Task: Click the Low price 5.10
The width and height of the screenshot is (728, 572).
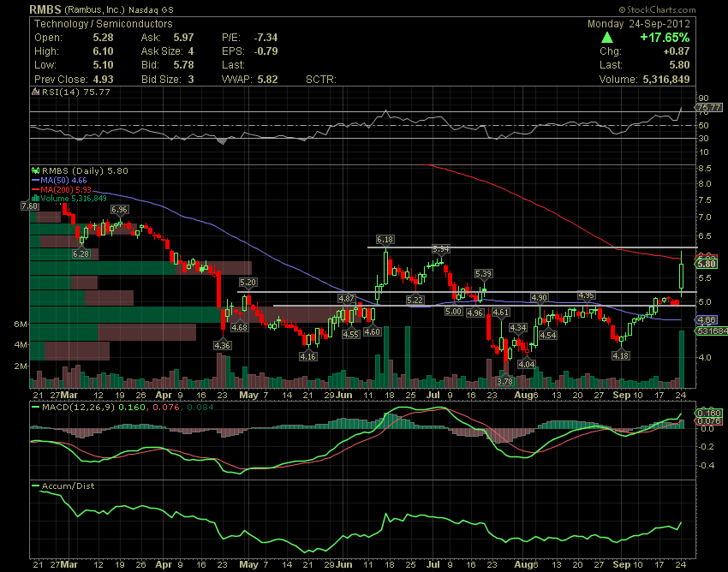Action: coord(103,65)
